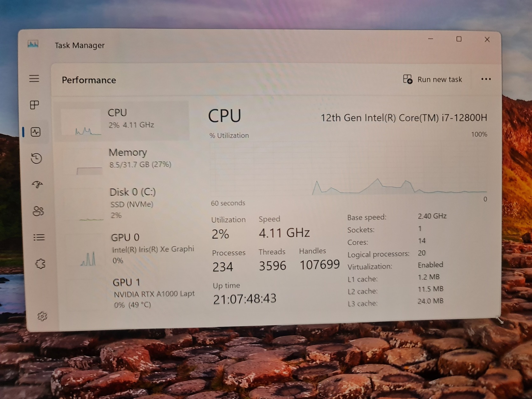Click the L2 cache value 11.5 MB
Image resolution: width=532 pixels, height=399 pixels.
[430, 289]
